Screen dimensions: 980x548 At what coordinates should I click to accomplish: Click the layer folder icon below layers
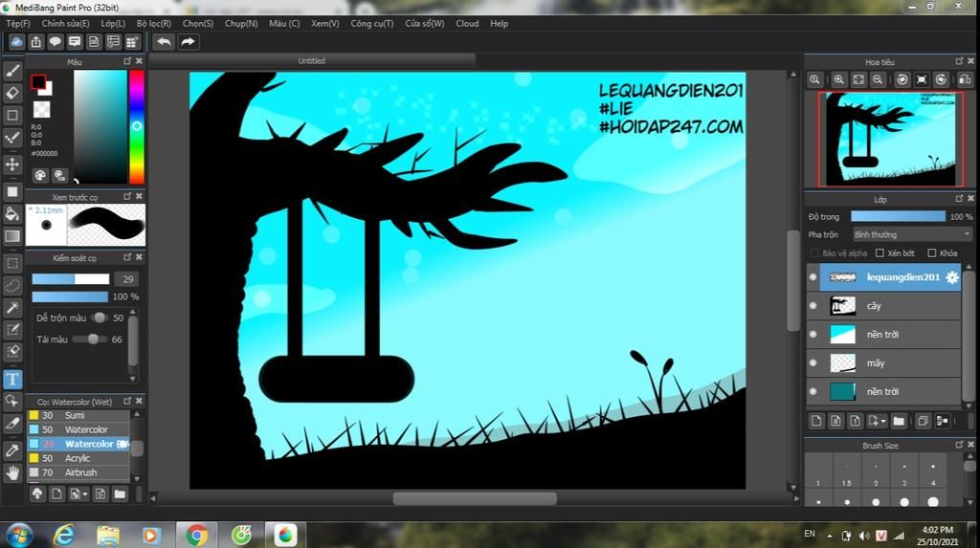899,421
